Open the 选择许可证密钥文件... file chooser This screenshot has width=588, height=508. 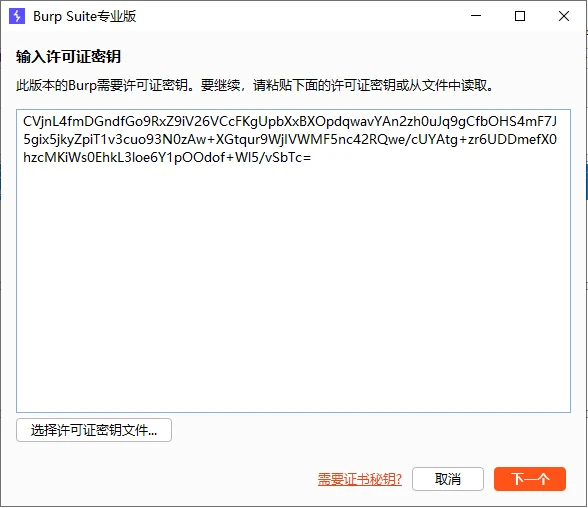pos(94,430)
